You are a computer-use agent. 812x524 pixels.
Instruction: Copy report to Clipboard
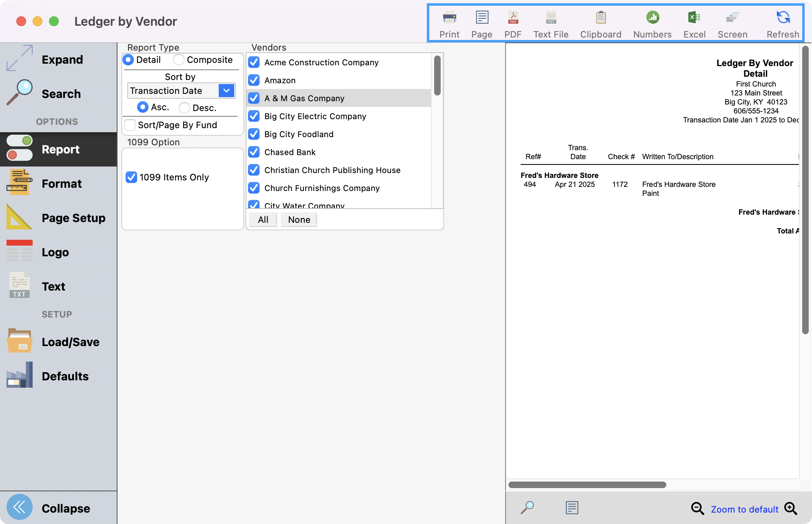600,22
